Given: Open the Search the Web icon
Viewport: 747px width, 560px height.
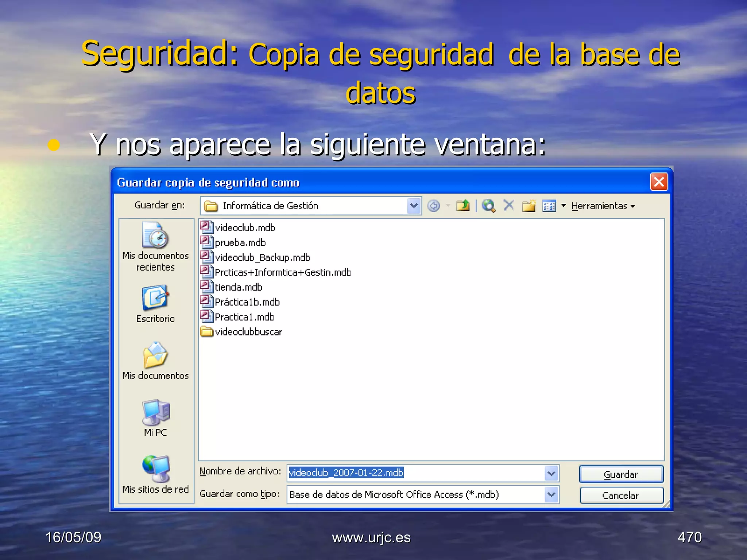Looking at the screenshot, I should [489, 206].
